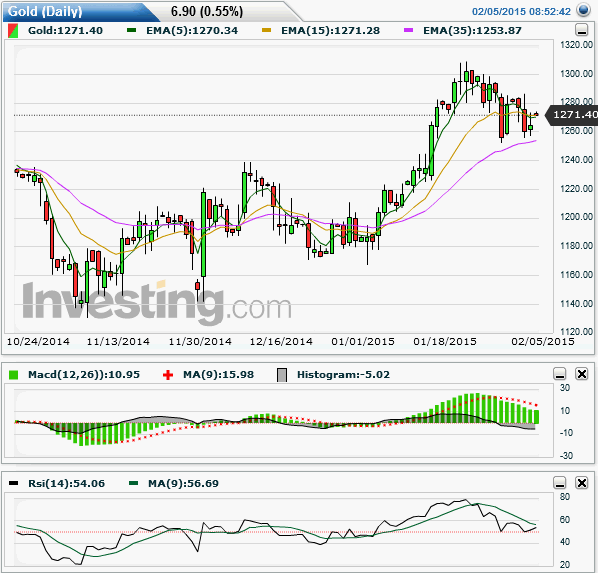
Task: Minimize the MACD indicator panel
Action: tap(560, 374)
